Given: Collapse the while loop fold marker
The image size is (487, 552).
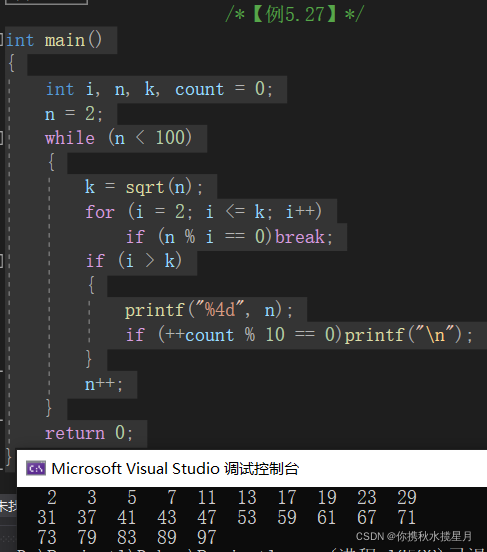Looking at the screenshot, I should (x=1, y=138).
